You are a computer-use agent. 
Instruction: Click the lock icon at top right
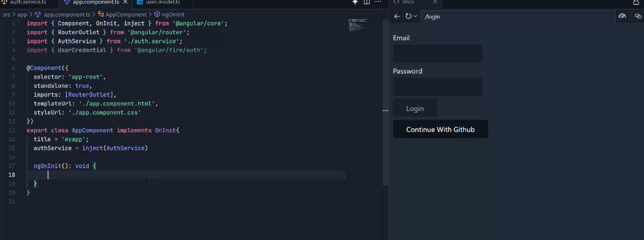pos(636,2)
